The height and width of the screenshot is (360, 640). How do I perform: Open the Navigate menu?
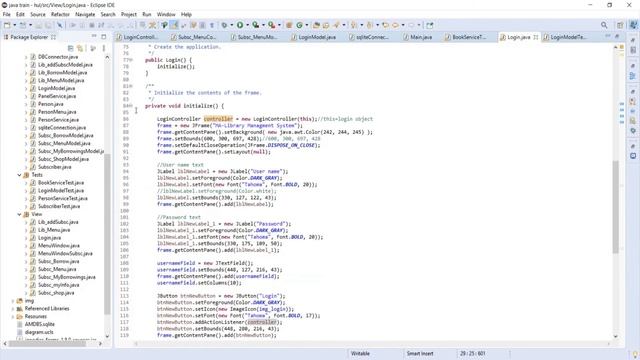pos(85,14)
